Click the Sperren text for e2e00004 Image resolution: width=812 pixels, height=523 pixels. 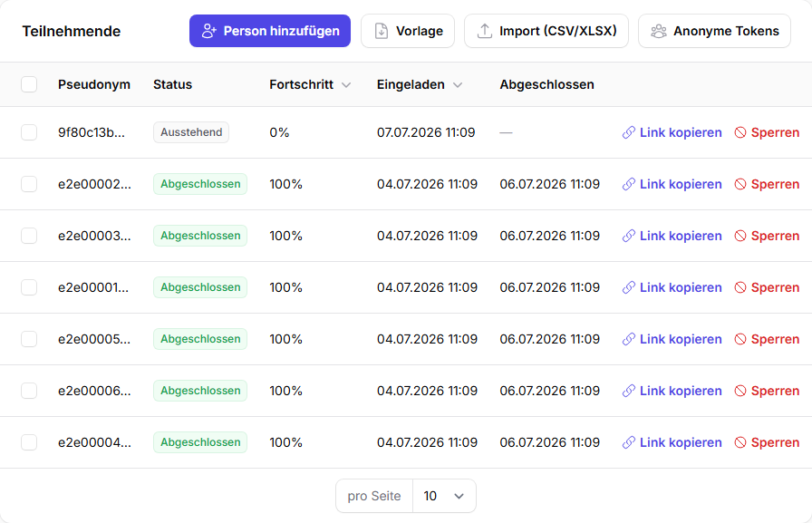coord(775,442)
